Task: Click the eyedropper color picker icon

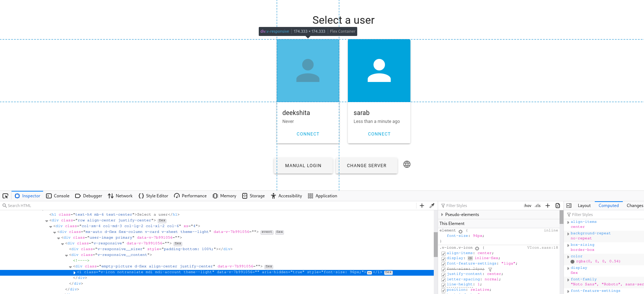Action: coord(432,206)
